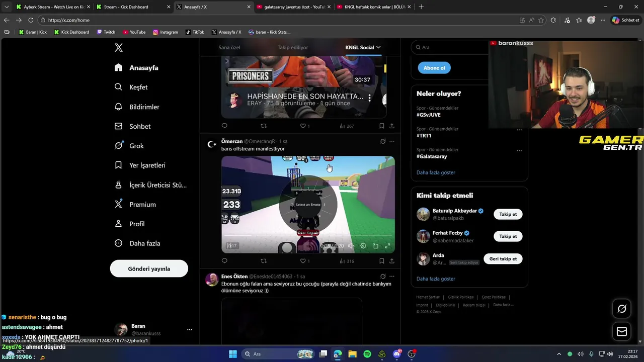The height and width of the screenshot is (362, 644).
Task: Open video settings gear in the player
Action: pyautogui.click(x=363, y=246)
